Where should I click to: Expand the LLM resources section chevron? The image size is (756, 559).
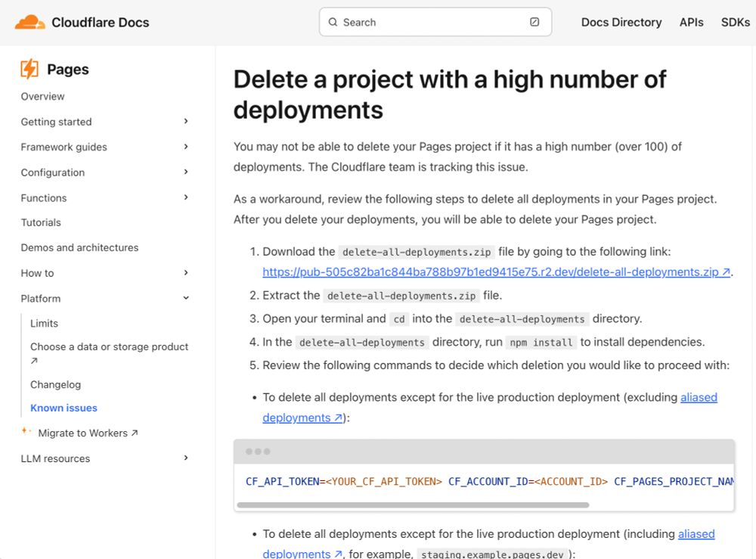click(186, 458)
